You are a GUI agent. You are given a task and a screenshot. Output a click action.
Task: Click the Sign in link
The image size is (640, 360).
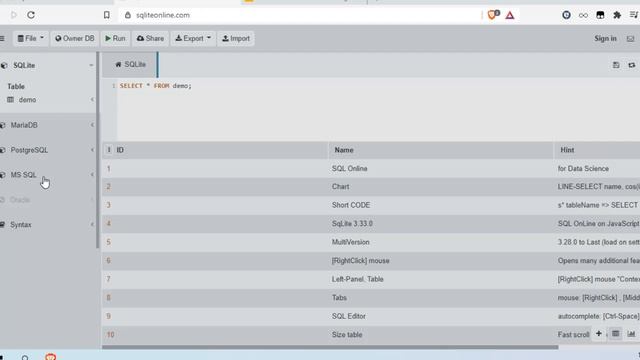tap(605, 38)
